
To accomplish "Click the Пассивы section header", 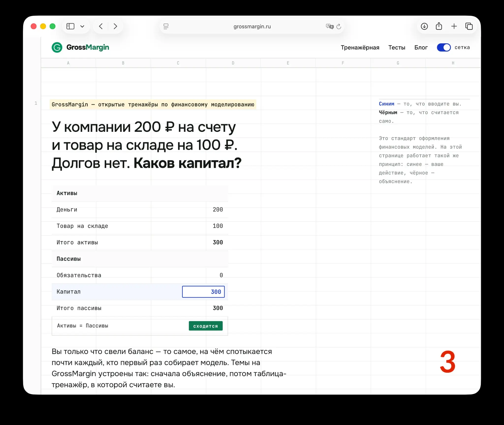I will point(69,259).
